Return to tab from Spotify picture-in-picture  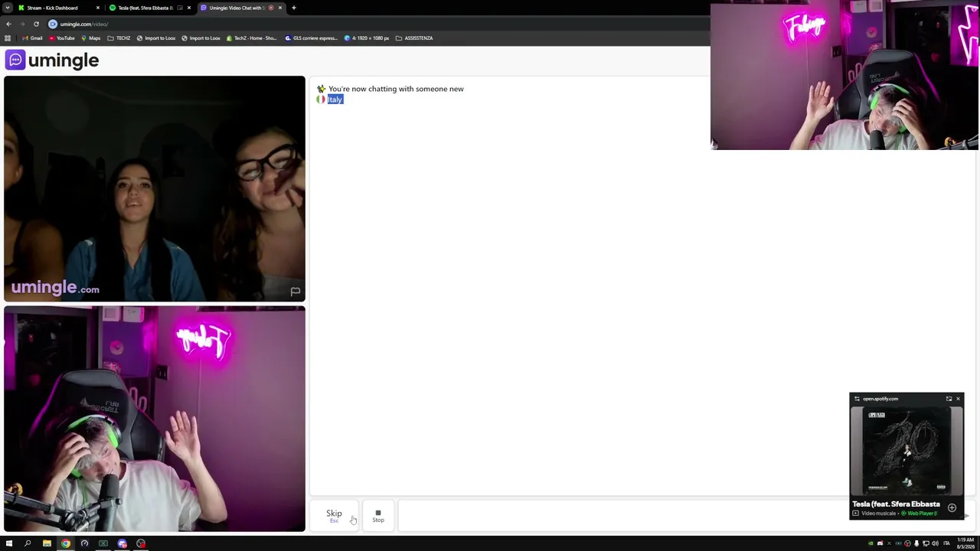click(x=949, y=399)
